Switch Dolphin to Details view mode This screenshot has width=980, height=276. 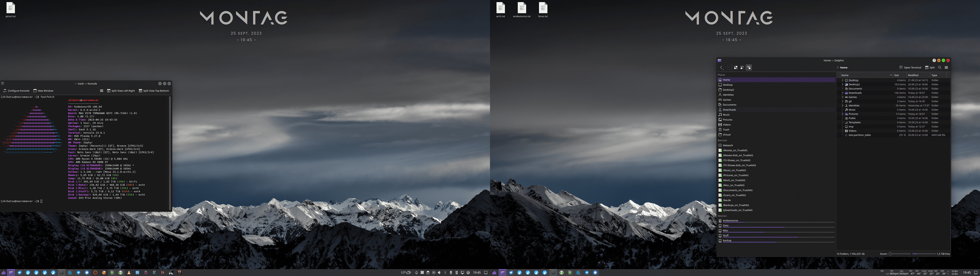click(x=749, y=67)
